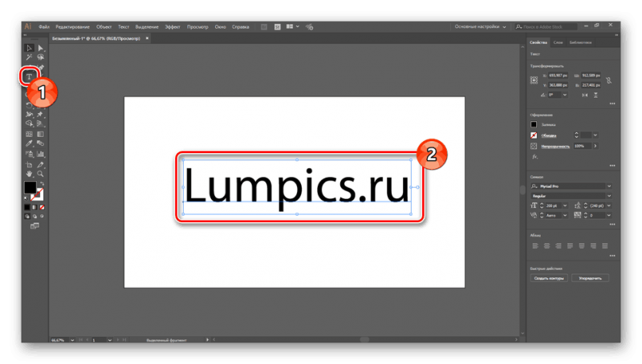Open the Regular font style dropdown

[609, 196]
